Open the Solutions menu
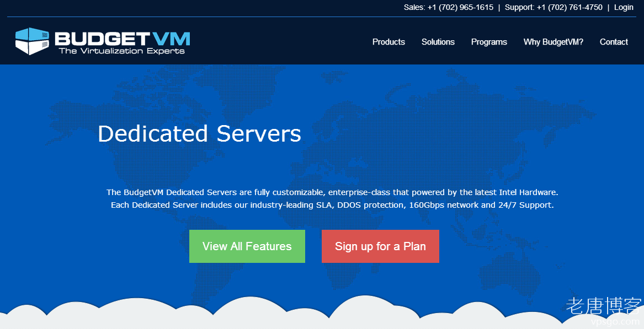Screen dimensions: 644x329 438,42
